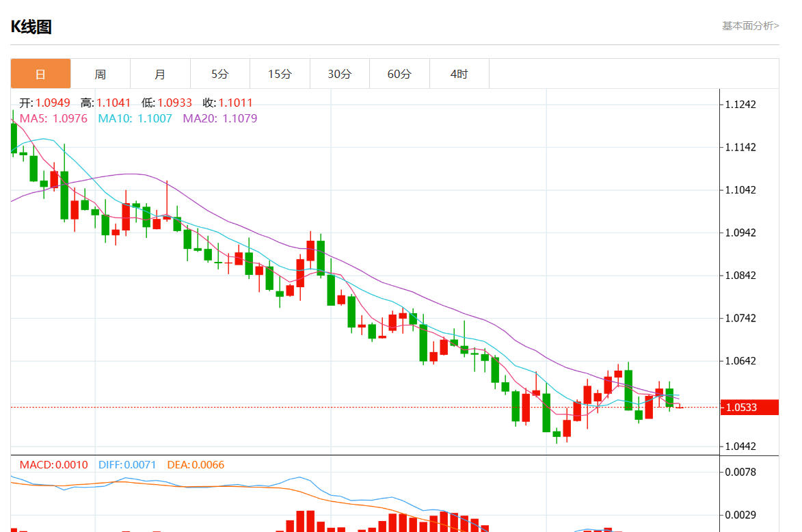This screenshot has width=802, height=532.
Task: Click the 0.0029 MACD axis label
Action: coord(740,515)
